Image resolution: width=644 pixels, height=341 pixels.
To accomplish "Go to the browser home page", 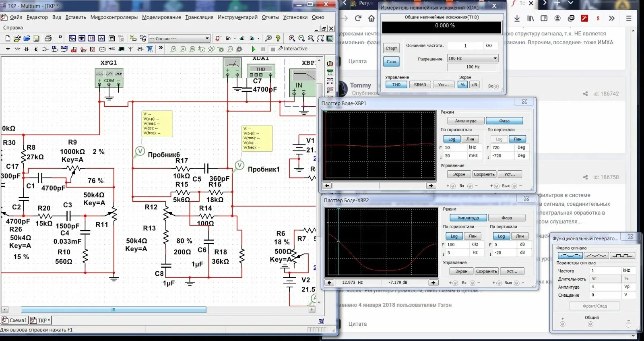I will tap(371, 18).
